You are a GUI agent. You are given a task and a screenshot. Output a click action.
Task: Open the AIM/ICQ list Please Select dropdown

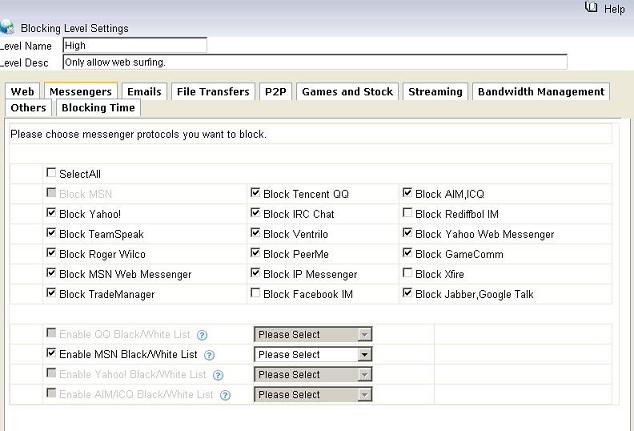[x=313, y=395]
